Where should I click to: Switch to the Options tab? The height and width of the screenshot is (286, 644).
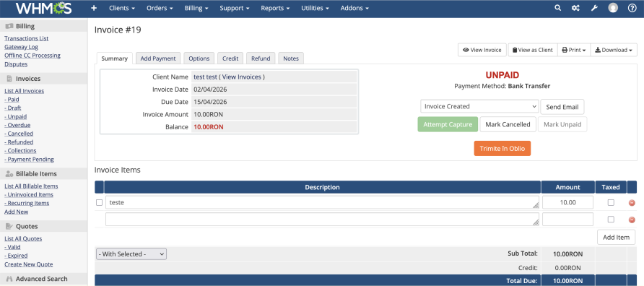[199, 58]
